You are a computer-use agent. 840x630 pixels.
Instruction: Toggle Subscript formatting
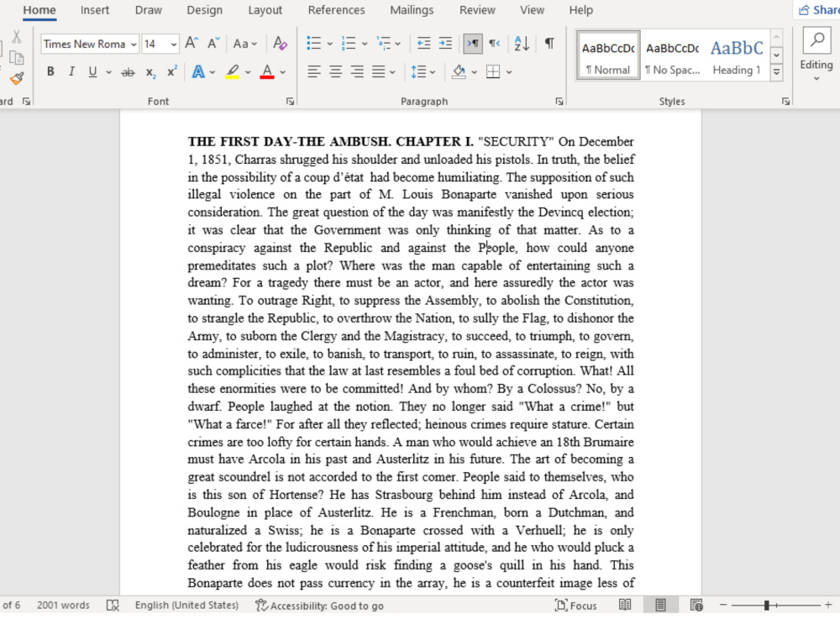(x=150, y=71)
